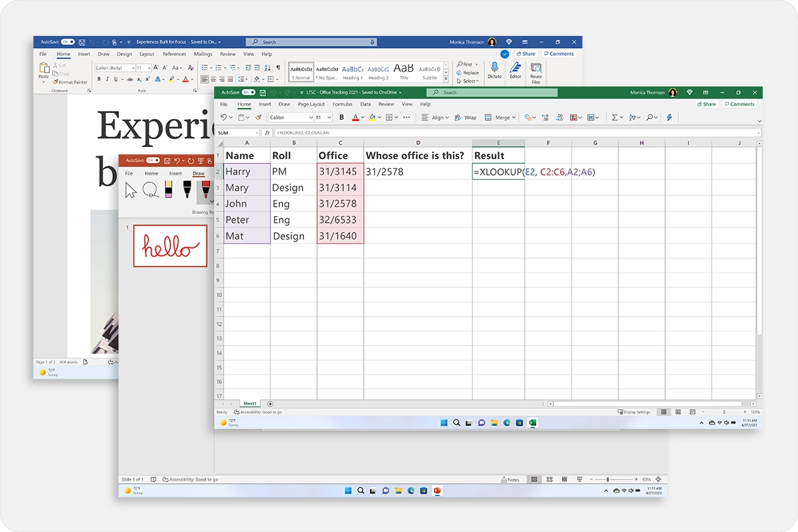This screenshot has width=798, height=532.
Task: Toggle Italic in the Word ribbon
Action: click(x=108, y=78)
